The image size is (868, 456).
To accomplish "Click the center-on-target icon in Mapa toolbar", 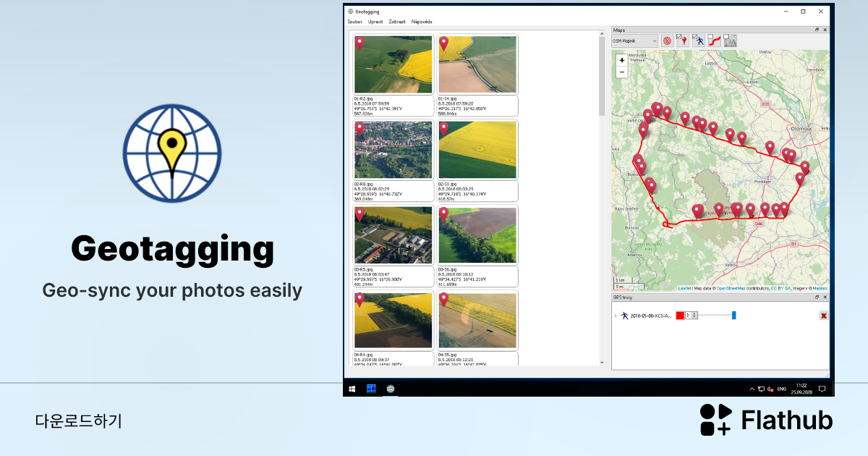I will tap(668, 41).
